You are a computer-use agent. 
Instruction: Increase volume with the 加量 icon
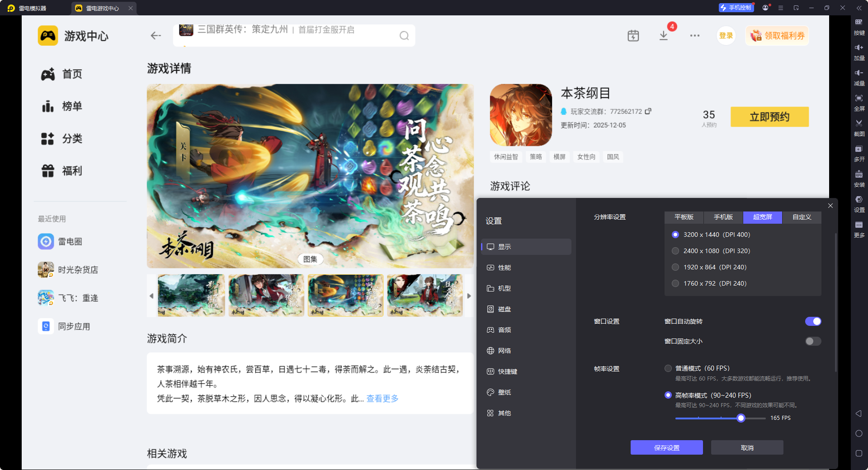pyautogui.click(x=859, y=52)
